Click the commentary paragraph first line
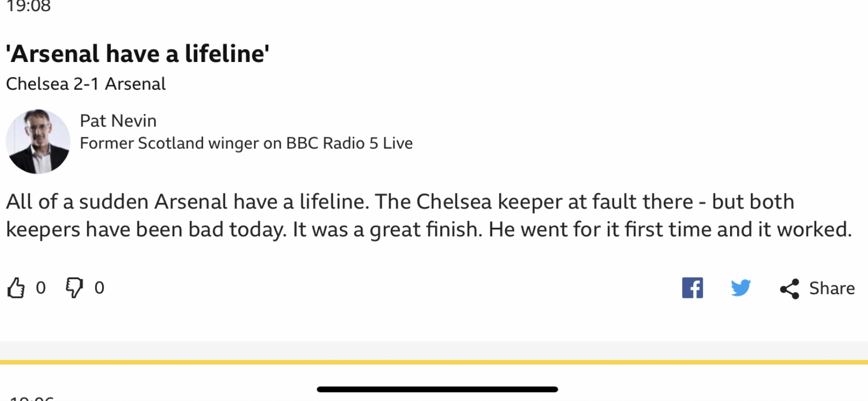This screenshot has width=868, height=401. (400, 202)
